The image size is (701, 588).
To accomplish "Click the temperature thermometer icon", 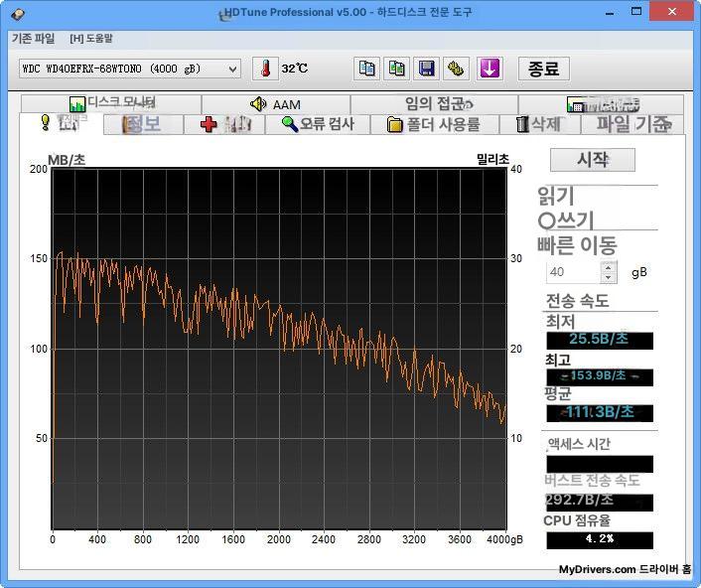I will [265, 69].
